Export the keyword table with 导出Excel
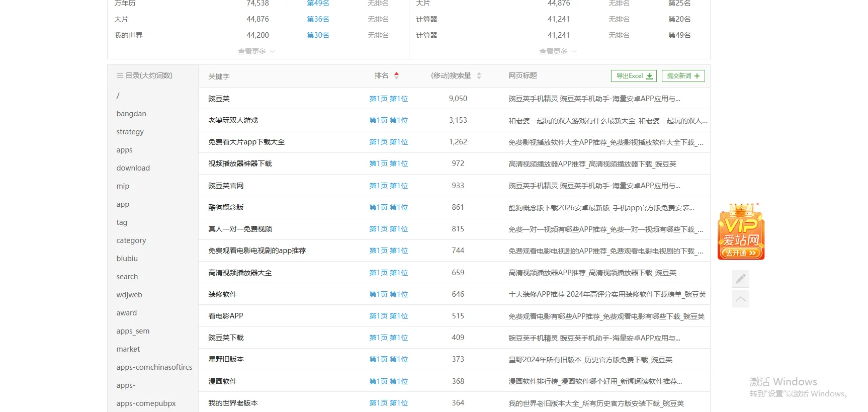Image resolution: width=868 pixels, height=412 pixels. [x=634, y=76]
